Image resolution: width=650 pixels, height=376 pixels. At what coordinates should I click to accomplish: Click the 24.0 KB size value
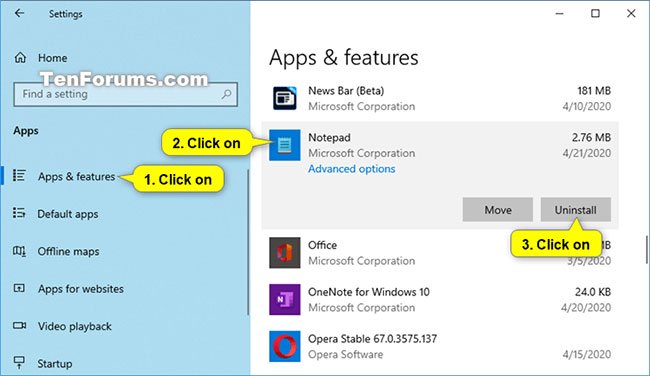click(592, 292)
